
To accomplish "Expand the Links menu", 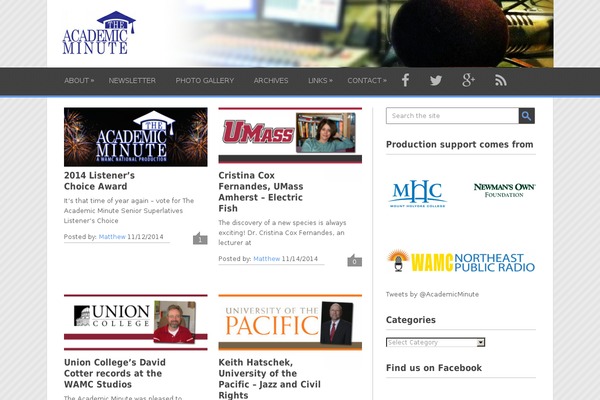I will [x=320, y=81].
